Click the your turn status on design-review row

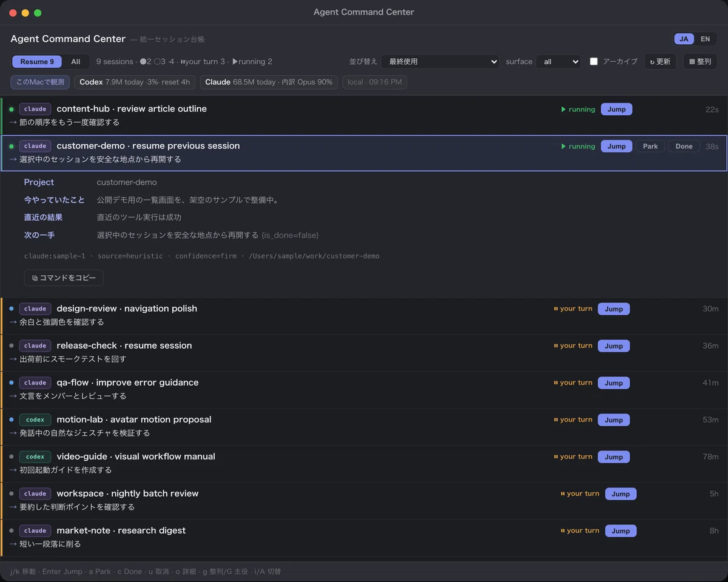[573, 309]
